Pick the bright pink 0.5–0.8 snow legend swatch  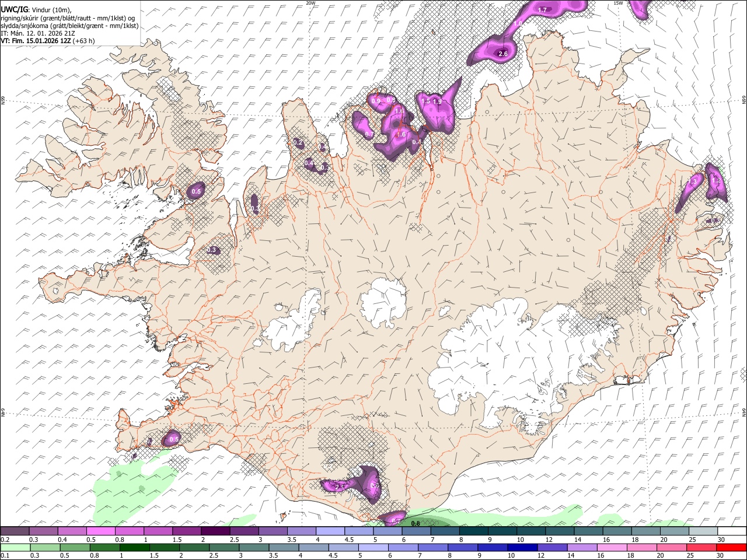[x=100, y=531]
